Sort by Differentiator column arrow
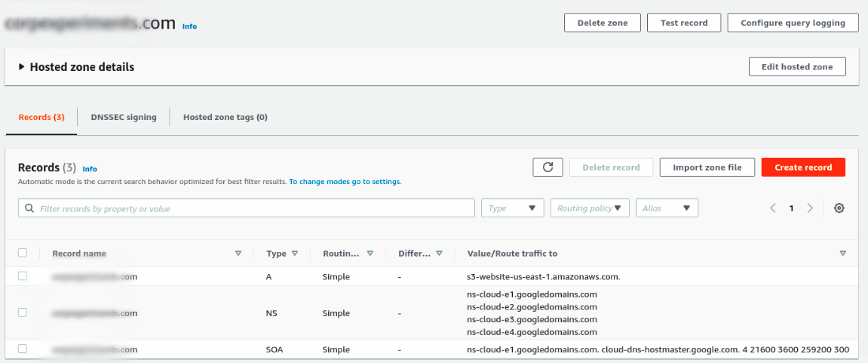Screen dimensions: 868x363 click(439, 254)
